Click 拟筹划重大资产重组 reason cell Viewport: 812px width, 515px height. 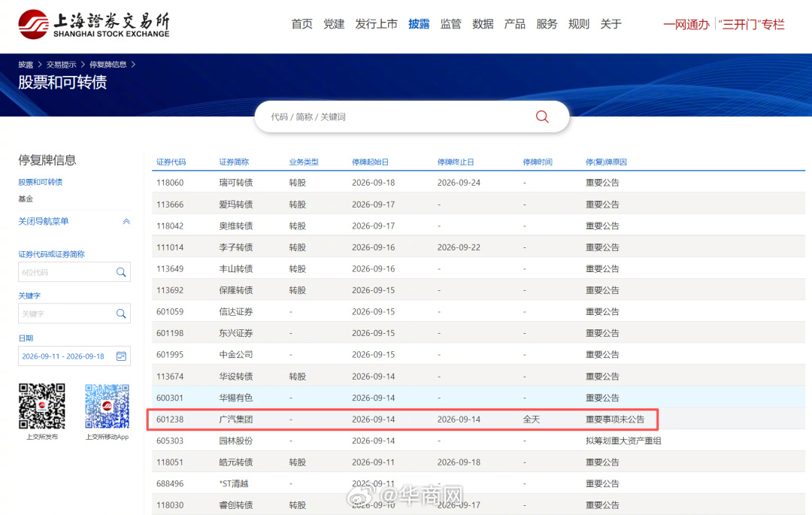(x=623, y=441)
